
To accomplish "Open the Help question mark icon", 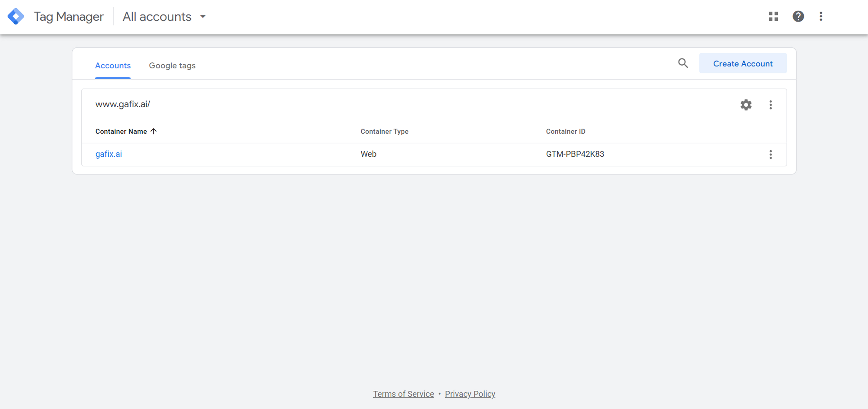I will [798, 16].
